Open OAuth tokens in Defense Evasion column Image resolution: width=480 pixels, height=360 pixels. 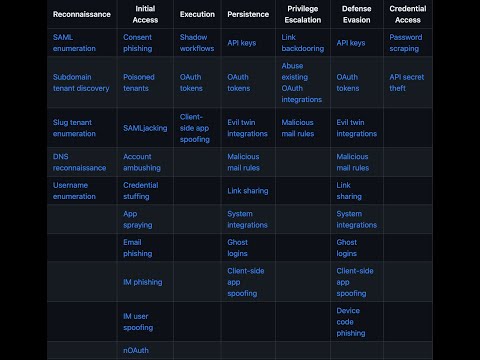[348, 83]
